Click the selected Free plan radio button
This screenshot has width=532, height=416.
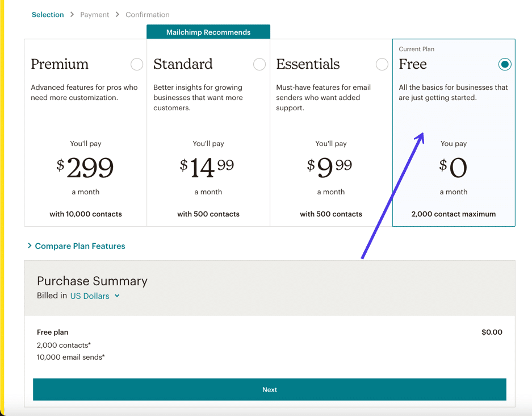tap(504, 64)
